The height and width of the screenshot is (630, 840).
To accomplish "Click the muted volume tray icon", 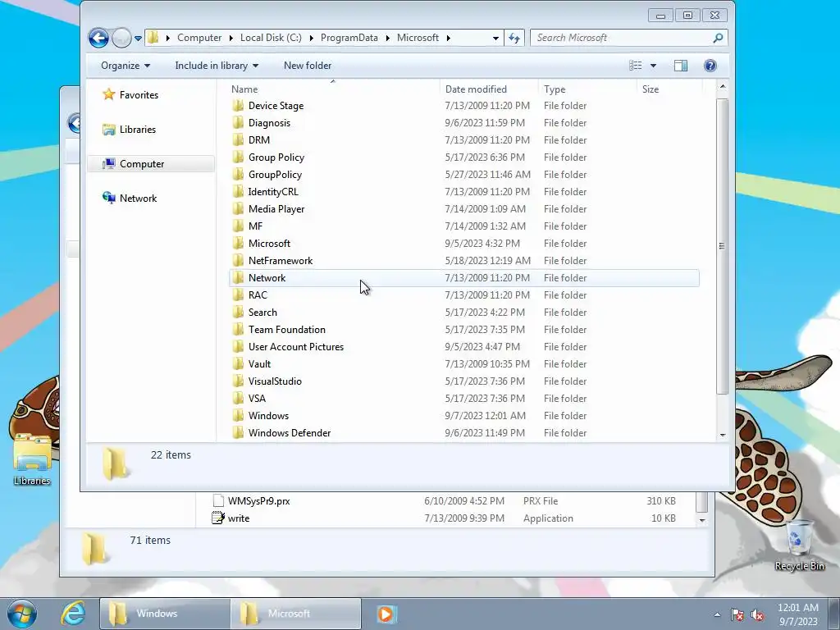I will 757,614.
